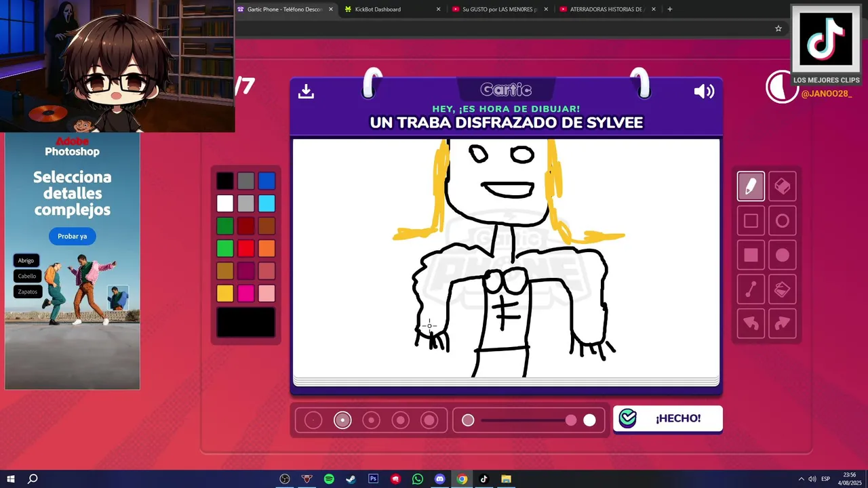
Task: Redo the undone stroke
Action: pos(783,323)
